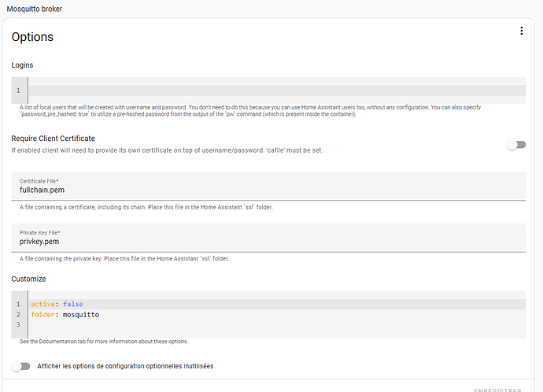This screenshot has height=392, width=543.
Task: Click the 'Afficher les options de configuration' label
Action: click(x=125, y=366)
